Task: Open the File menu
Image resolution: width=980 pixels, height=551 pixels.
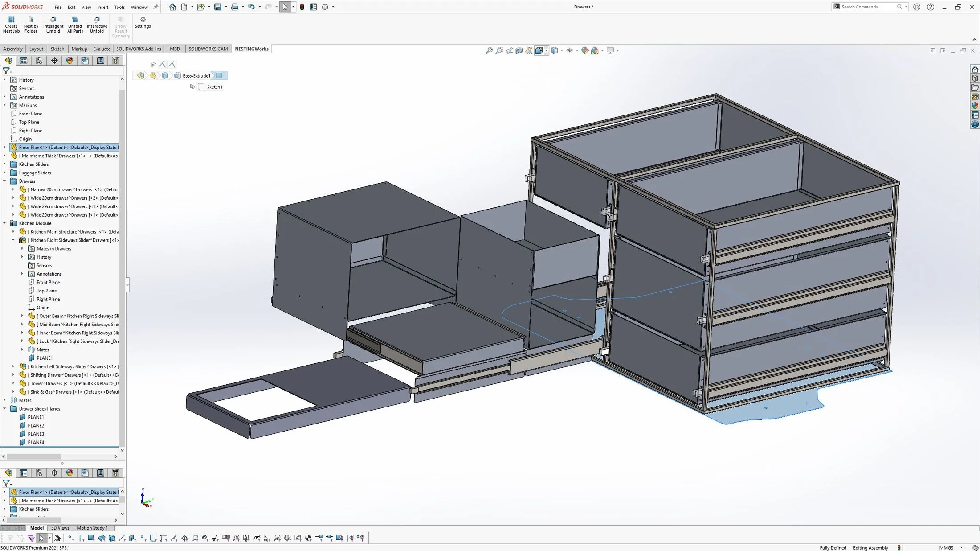Action: [58, 7]
